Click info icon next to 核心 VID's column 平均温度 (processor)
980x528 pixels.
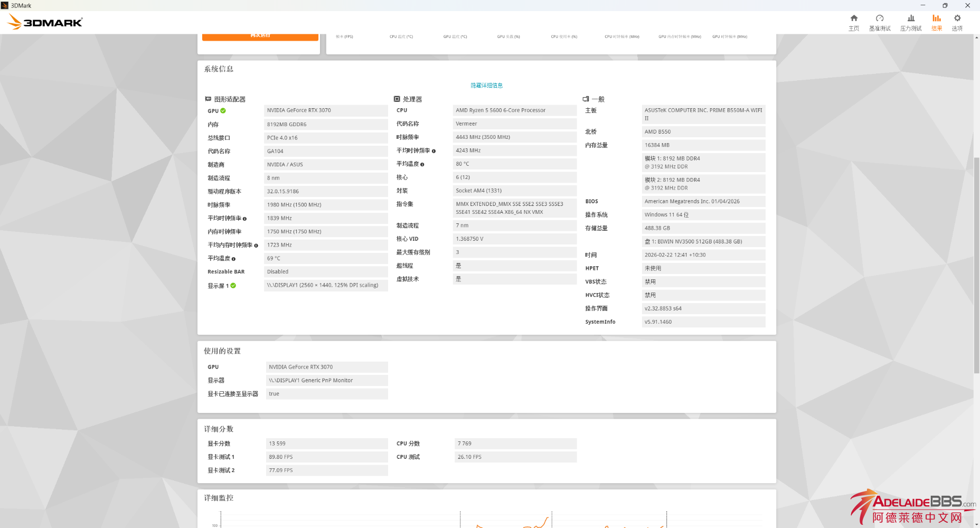point(422,164)
